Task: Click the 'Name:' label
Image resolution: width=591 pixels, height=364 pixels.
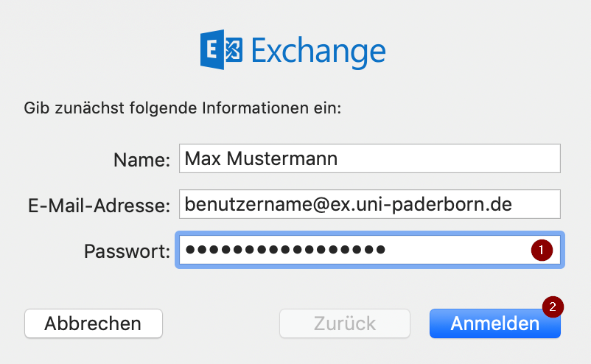Action: 141,159
